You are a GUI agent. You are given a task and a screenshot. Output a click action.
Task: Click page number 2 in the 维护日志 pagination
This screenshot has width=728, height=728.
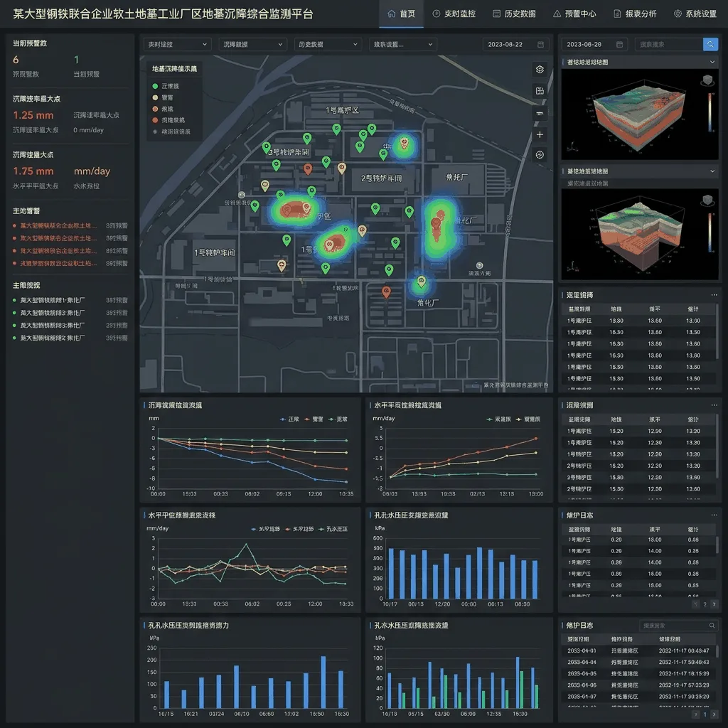click(x=705, y=604)
